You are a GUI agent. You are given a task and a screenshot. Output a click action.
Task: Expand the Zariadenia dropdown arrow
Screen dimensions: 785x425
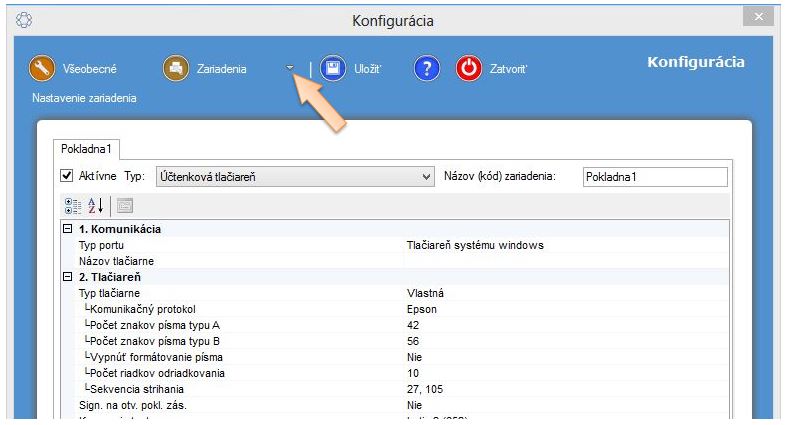pyautogui.click(x=290, y=69)
